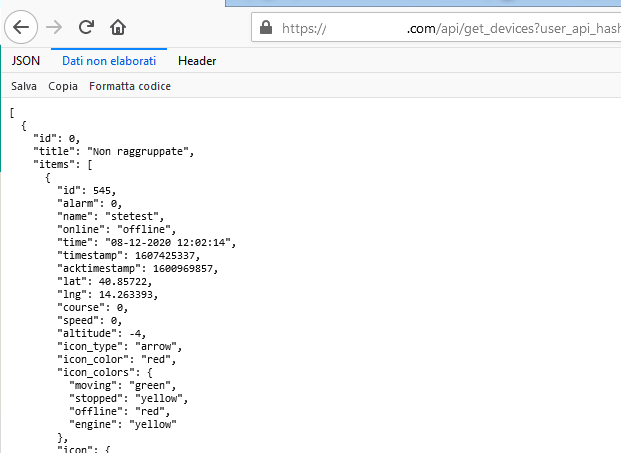
Task: Click the browser forward arrow button
Action: pyautogui.click(x=55, y=27)
